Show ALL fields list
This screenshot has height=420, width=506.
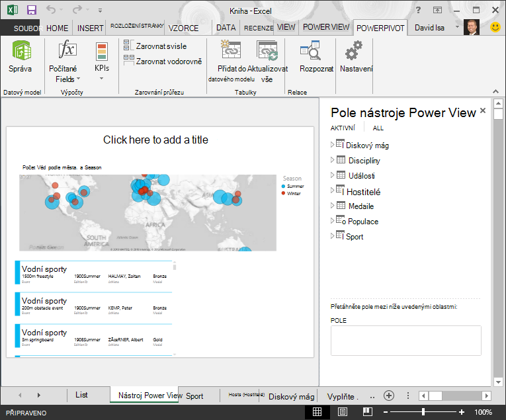[x=378, y=128]
